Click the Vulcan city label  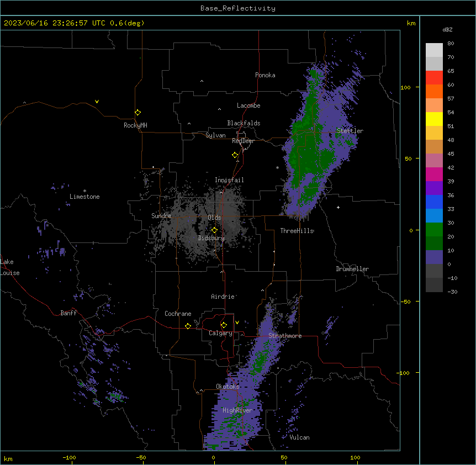(x=300, y=437)
